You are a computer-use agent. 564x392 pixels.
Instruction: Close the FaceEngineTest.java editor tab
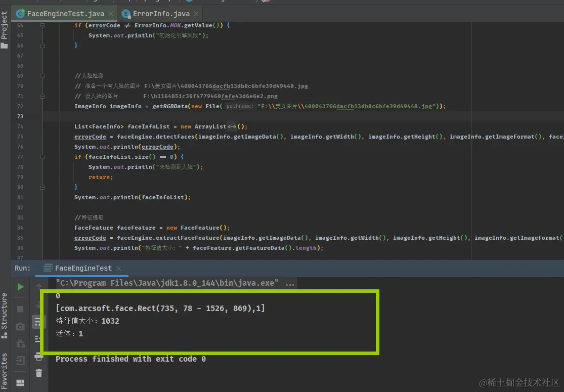tap(111, 14)
